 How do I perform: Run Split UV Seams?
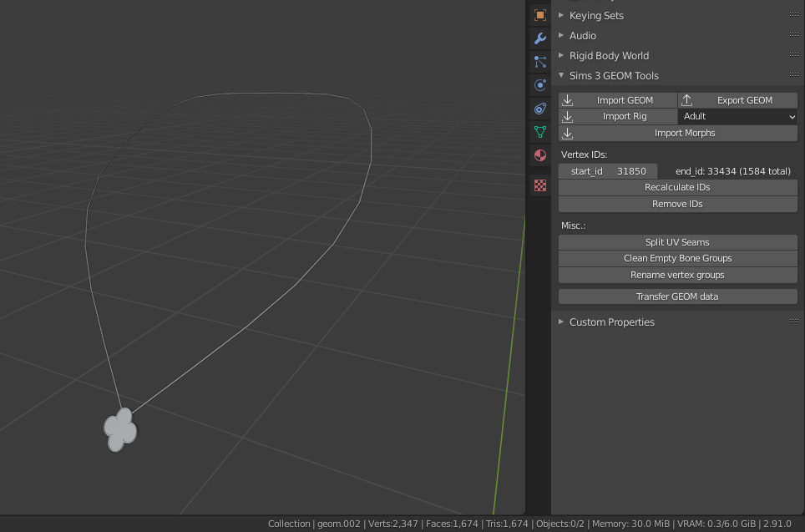[677, 242]
